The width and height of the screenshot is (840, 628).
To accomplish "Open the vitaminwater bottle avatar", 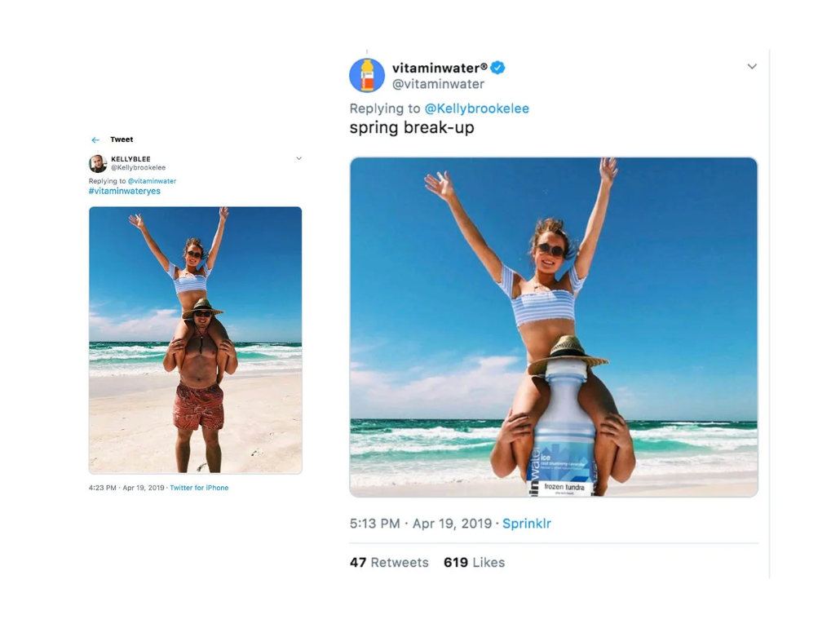I will click(x=367, y=75).
